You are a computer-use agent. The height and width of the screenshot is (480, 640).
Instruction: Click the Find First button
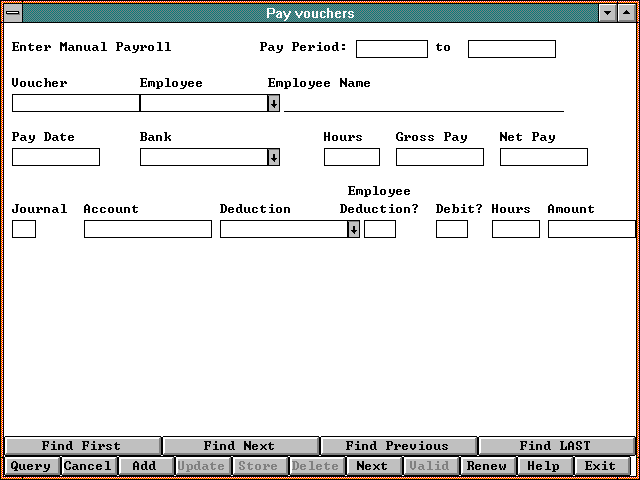(x=82, y=446)
